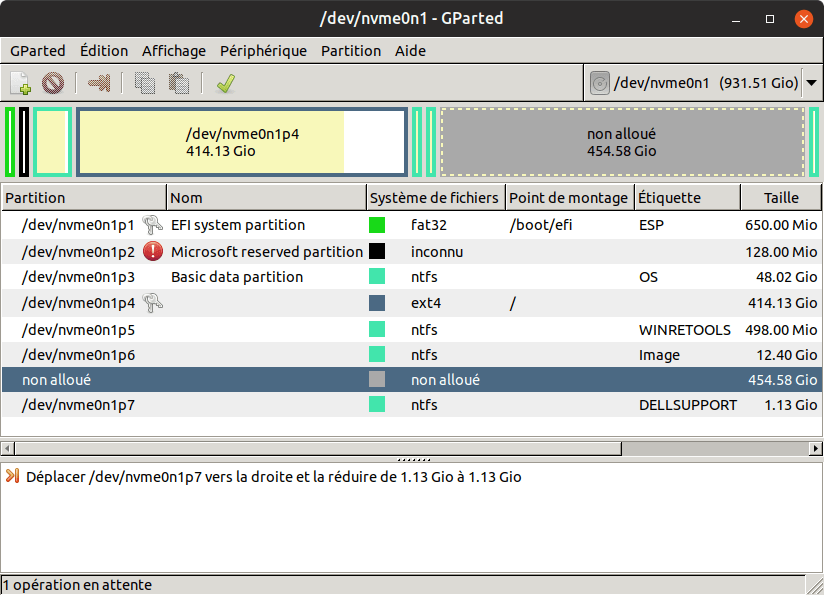The height and width of the screenshot is (595, 824).
Task: Click '1 opération en attente' status bar
Action: click(77, 585)
